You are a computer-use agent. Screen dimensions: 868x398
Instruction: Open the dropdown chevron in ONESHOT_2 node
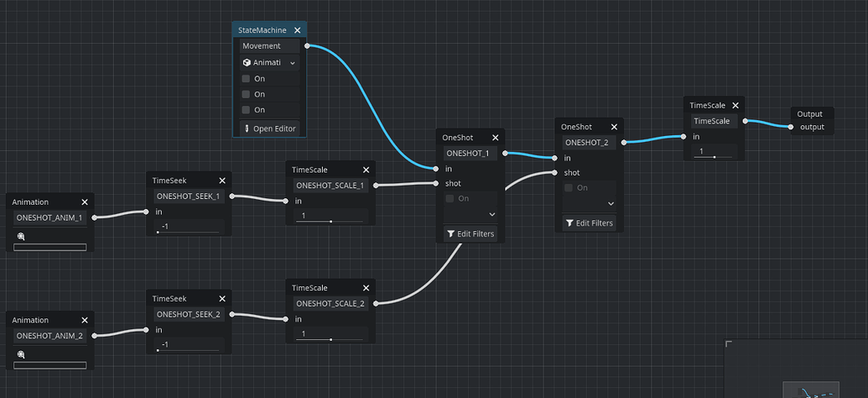pos(611,203)
